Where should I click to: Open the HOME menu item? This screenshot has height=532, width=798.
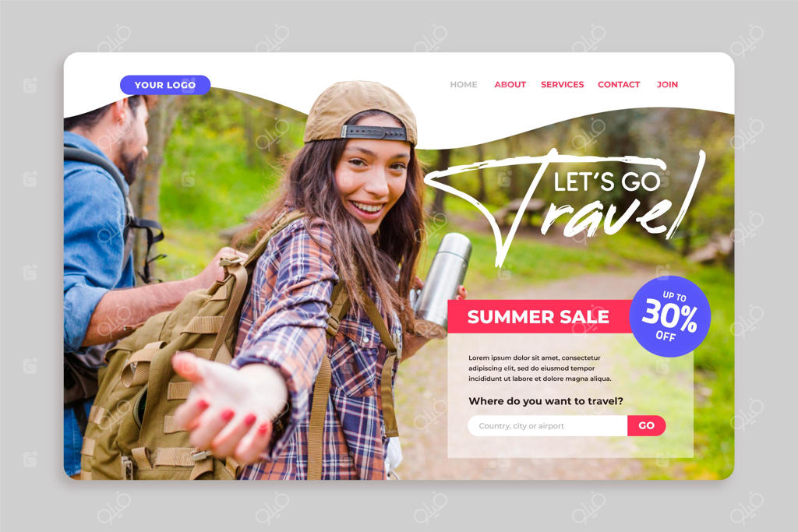tap(463, 84)
